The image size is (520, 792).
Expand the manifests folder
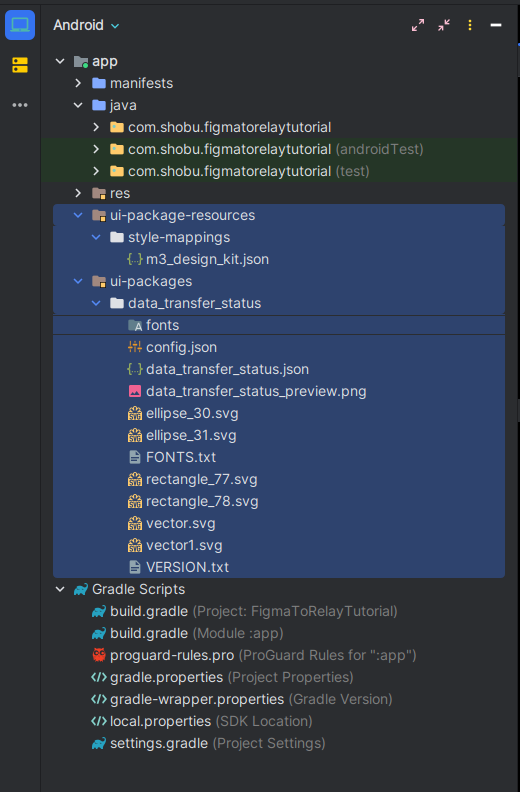point(78,83)
